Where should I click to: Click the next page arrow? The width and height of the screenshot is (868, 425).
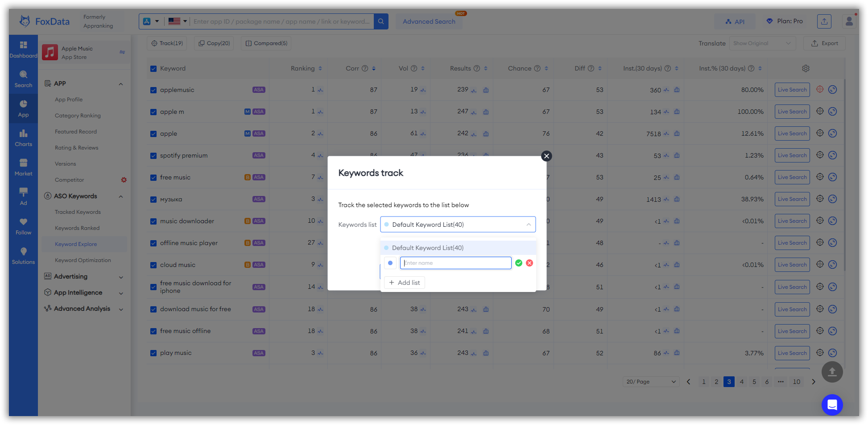tap(814, 382)
